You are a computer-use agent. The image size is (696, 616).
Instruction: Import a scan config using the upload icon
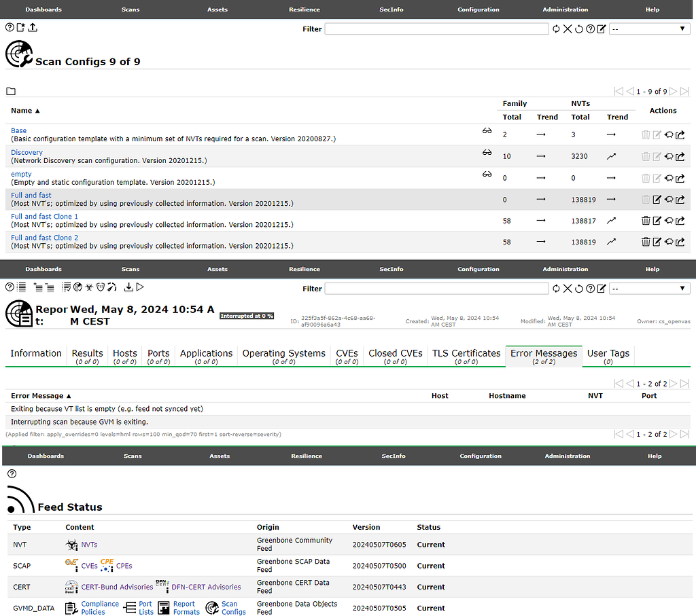click(32, 28)
